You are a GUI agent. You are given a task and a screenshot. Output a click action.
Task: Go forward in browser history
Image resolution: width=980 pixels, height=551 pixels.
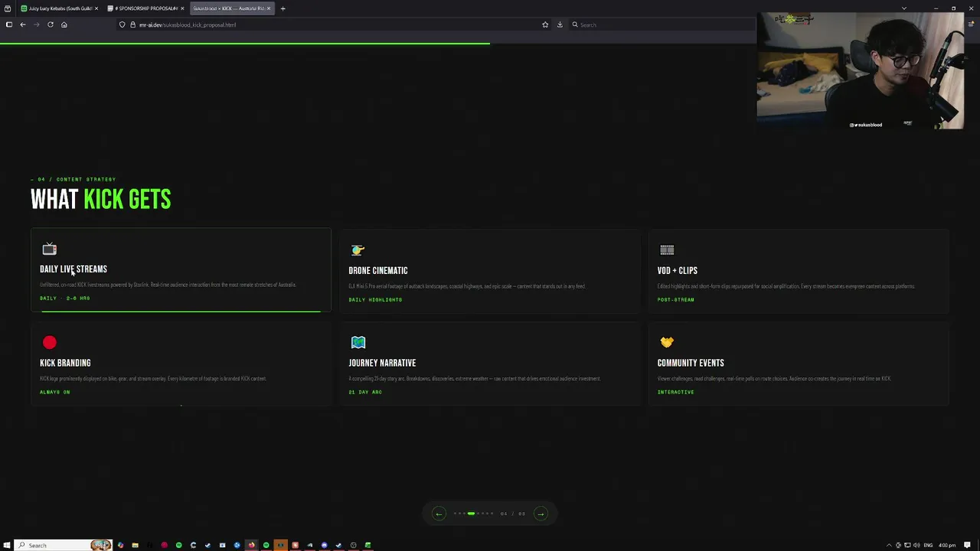pyautogui.click(x=36, y=24)
